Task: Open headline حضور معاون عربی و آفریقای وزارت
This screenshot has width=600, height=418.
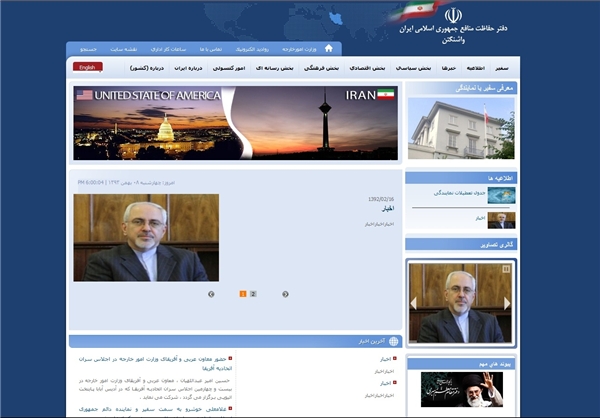Action: [x=155, y=364]
